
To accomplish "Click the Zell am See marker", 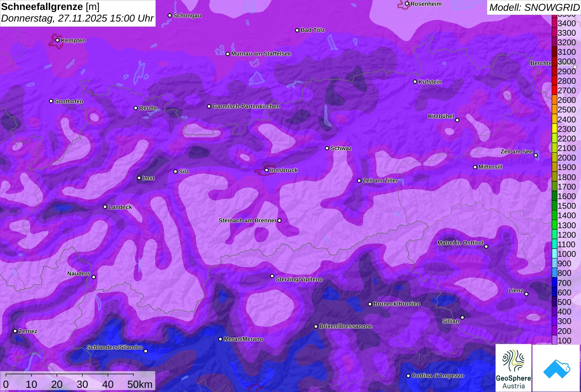I will point(536,156).
